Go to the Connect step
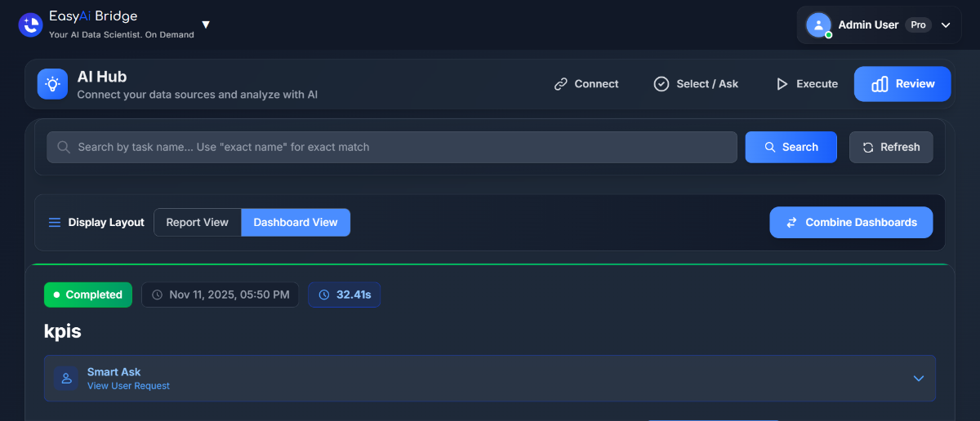Viewport: 980px width, 421px height. pos(586,84)
